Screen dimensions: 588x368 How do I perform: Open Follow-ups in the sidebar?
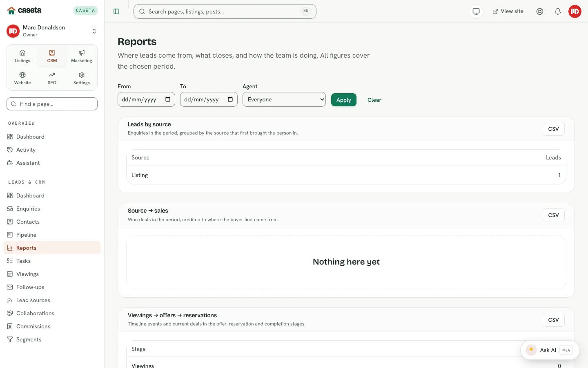coord(52,287)
